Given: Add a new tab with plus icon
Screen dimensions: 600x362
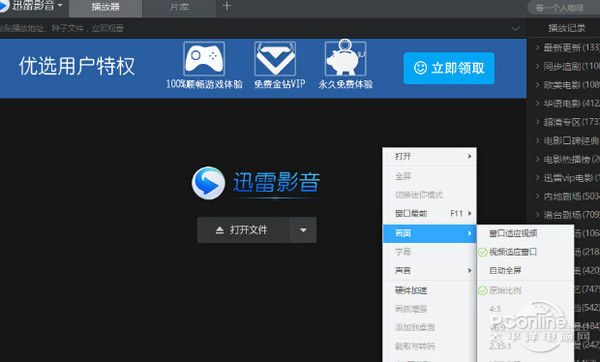Looking at the screenshot, I should (x=227, y=6).
